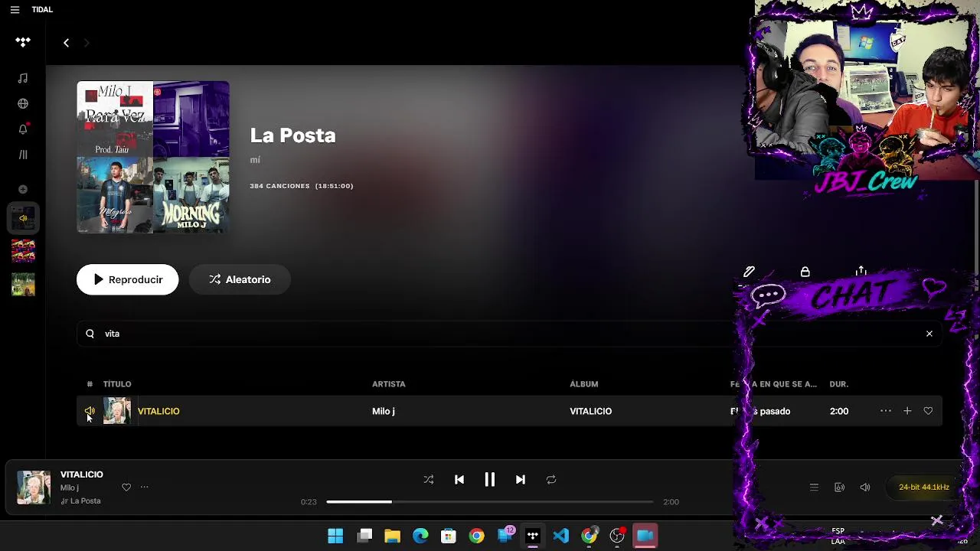Toggle the heart icon in the player bar

tap(126, 487)
